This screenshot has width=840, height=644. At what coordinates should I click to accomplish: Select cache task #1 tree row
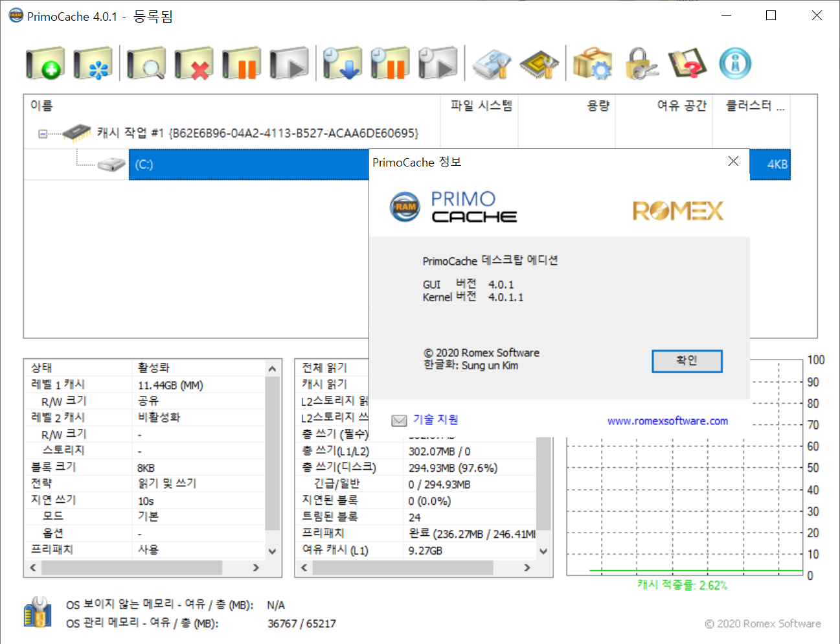258,133
